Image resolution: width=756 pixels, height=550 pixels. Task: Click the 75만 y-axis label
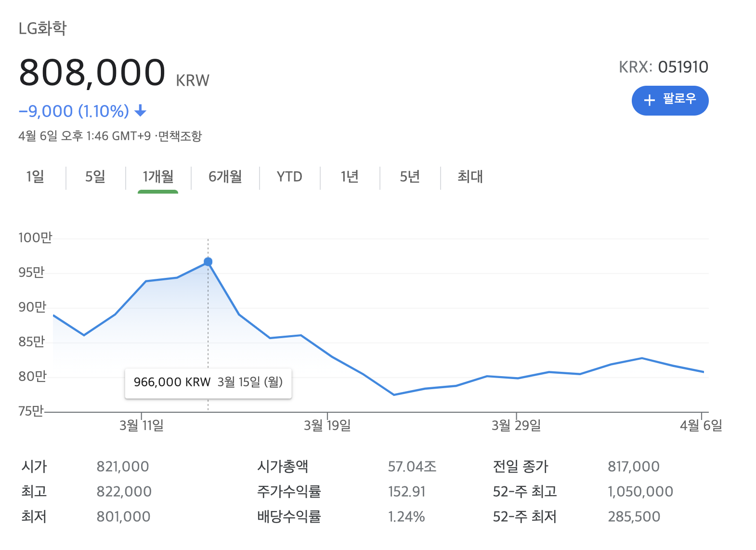(31, 411)
